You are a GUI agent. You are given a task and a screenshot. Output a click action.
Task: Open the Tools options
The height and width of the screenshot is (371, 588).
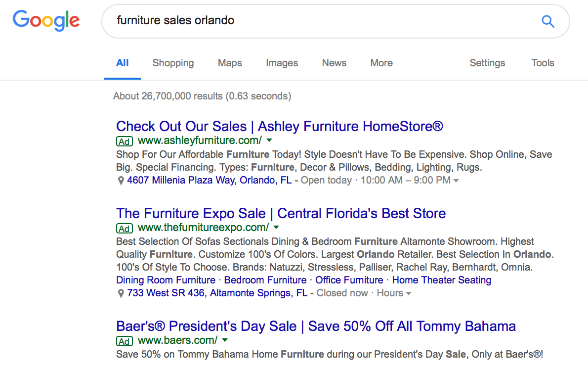pos(543,63)
